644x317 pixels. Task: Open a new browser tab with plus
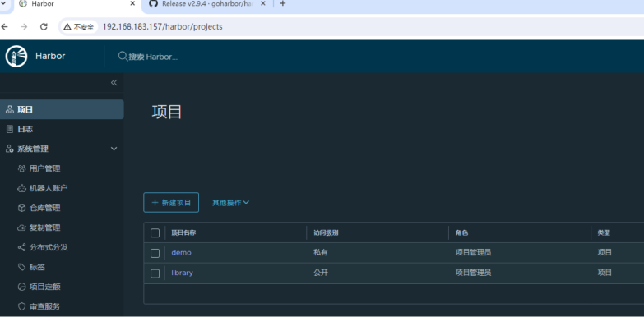click(282, 3)
